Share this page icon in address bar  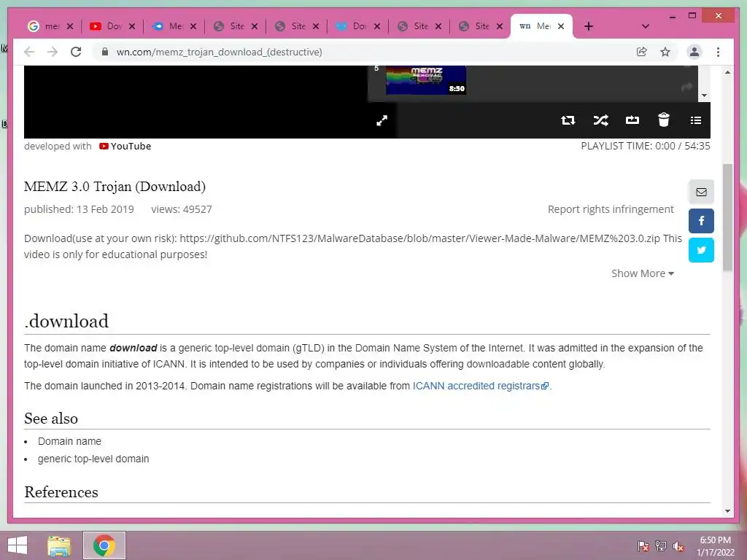pyautogui.click(x=642, y=52)
